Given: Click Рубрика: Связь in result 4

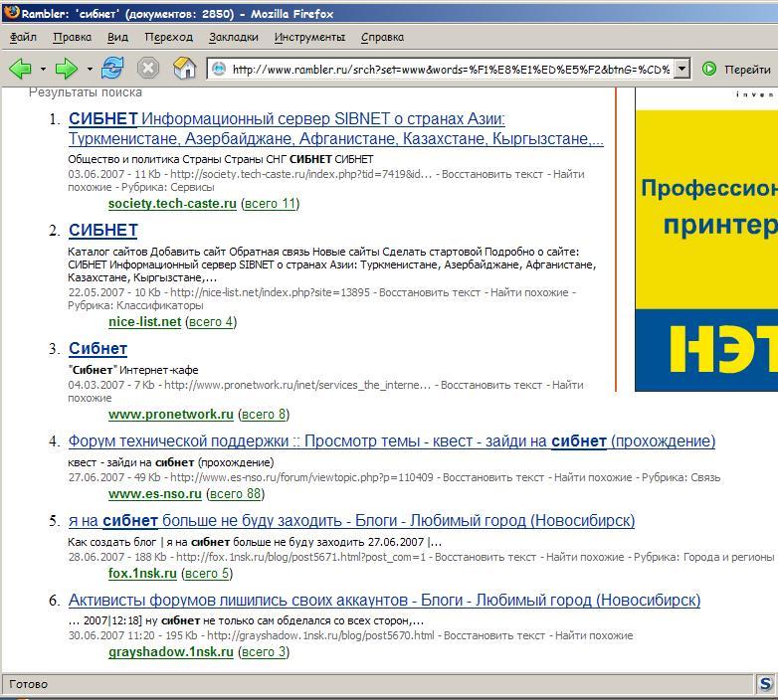Looking at the screenshot, I should click(x=681, y=478).
